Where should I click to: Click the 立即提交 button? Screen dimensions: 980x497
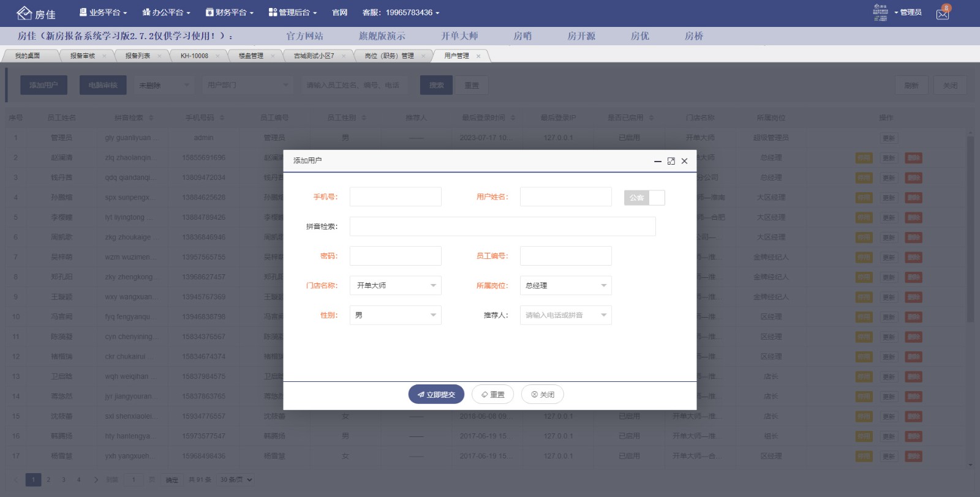tap(436, 395)
